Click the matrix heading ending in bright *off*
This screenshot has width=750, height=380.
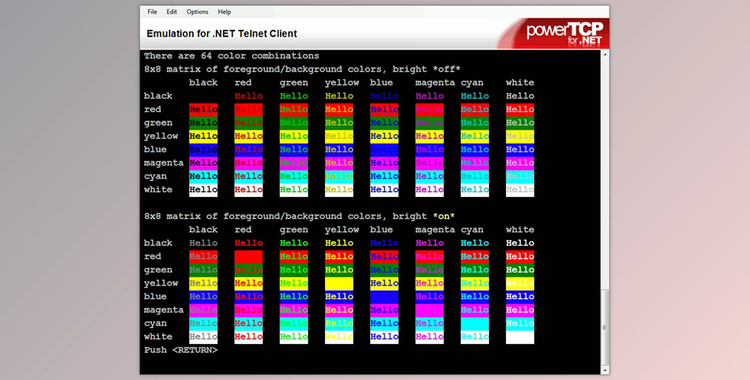click(x=302, y=69)
